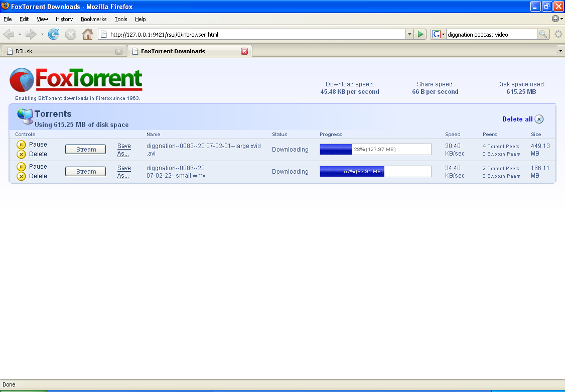Viewport: 565px width, 392px height.
Task: Click the 4 Torrent Peers count
Action: click(501, 146)
